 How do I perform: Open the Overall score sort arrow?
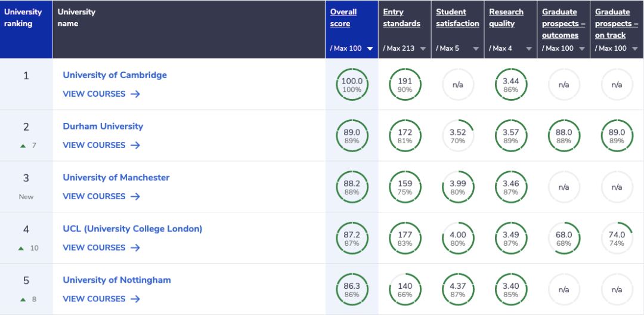370,49
